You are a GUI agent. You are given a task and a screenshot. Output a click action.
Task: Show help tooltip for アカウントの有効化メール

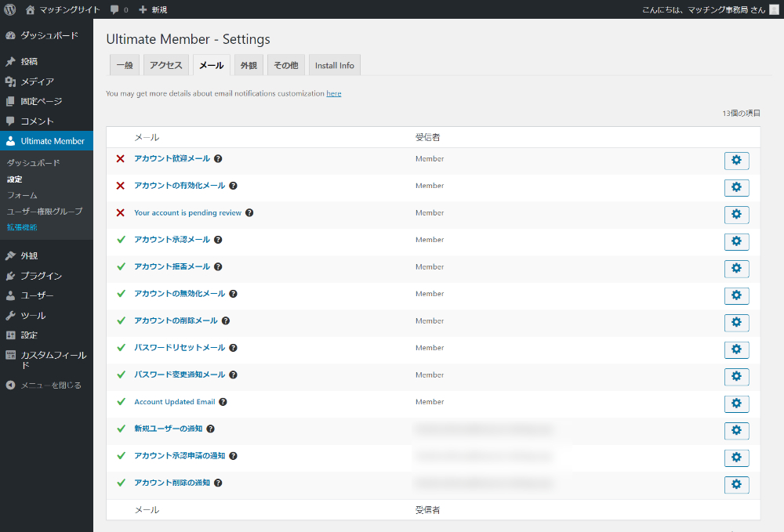tap(233, 186)
